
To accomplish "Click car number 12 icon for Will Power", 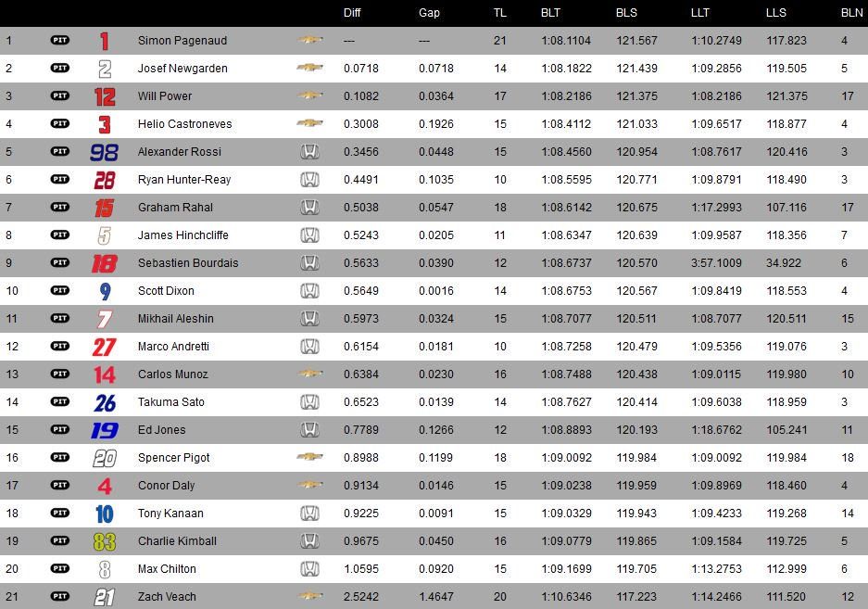I will (x=105, y=96).
